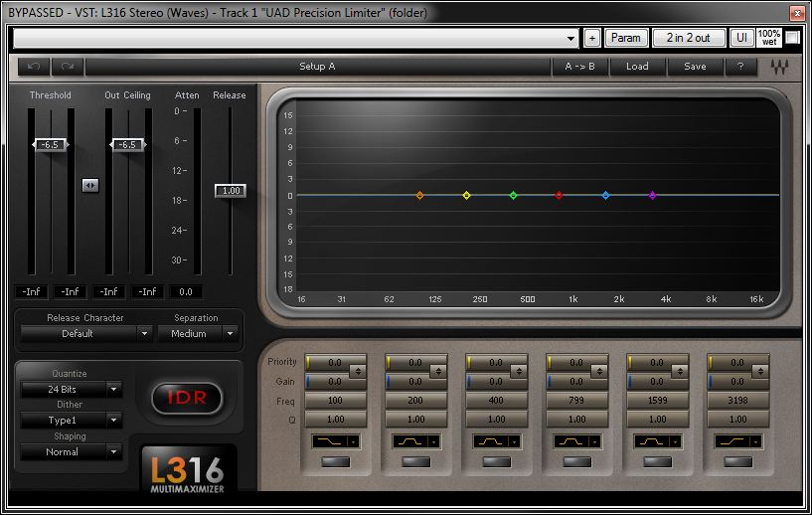
Task: Select the purple band marker on graph
Action: pos(653,195)
